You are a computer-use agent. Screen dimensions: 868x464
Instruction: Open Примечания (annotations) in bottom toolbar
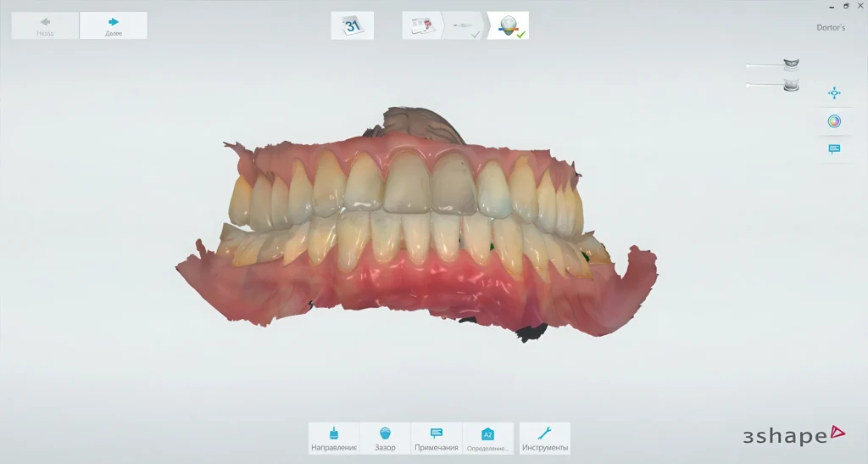pyautogui.click(x=437, y=438)
